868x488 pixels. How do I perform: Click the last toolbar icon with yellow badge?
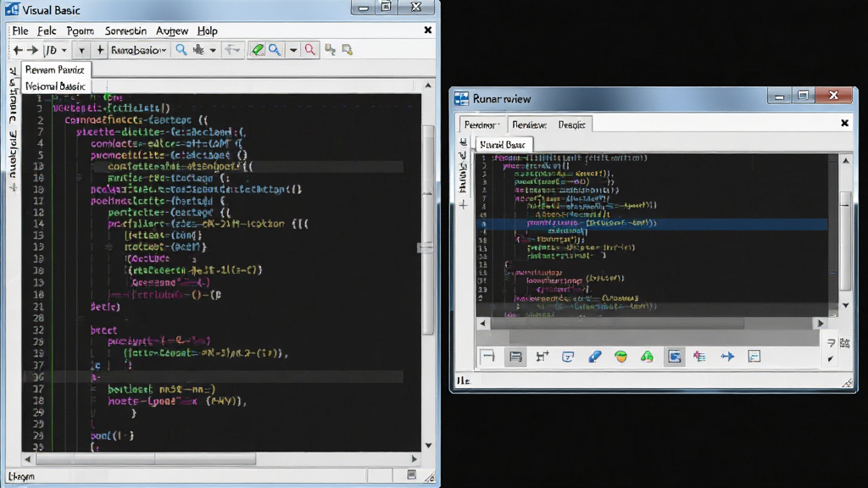pos(347,50)
